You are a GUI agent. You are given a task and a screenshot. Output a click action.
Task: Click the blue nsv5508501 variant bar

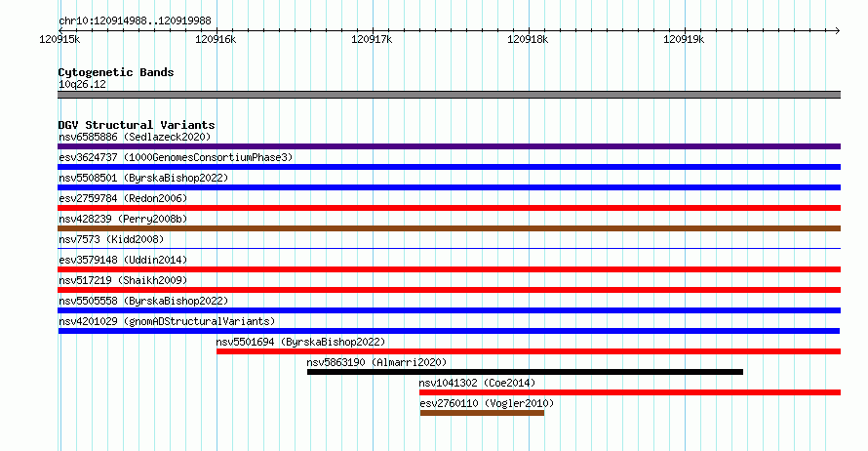click(449, 187)
